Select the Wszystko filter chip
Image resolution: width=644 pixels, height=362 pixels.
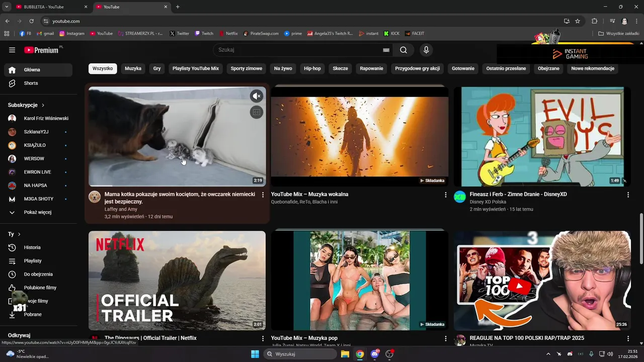click(x=103, y=68)
